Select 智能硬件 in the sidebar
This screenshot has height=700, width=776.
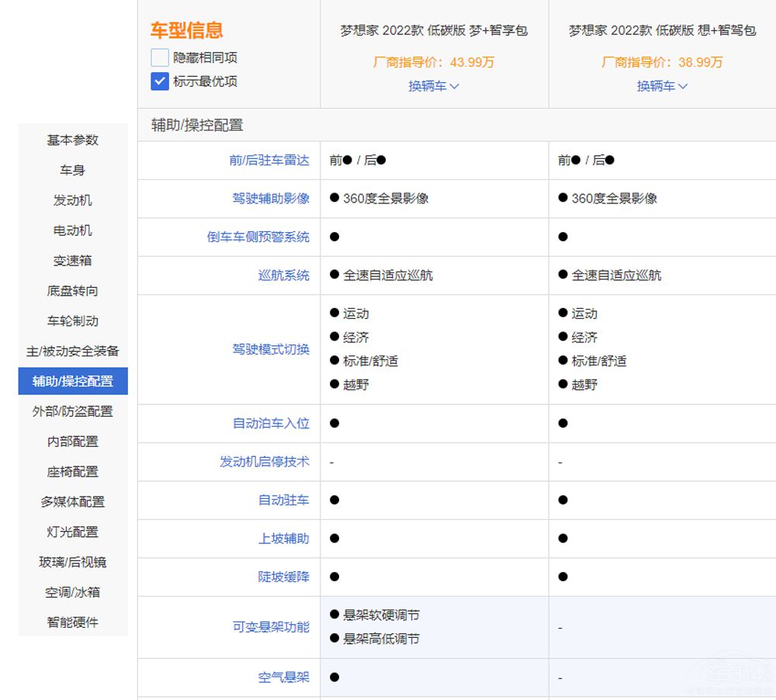pos(73,622)
